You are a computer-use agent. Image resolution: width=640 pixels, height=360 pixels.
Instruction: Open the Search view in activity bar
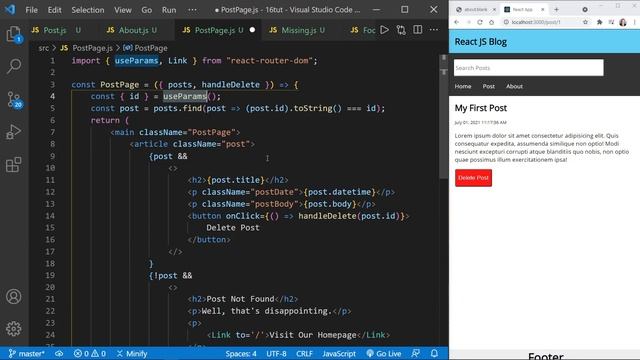coord(14,66)
